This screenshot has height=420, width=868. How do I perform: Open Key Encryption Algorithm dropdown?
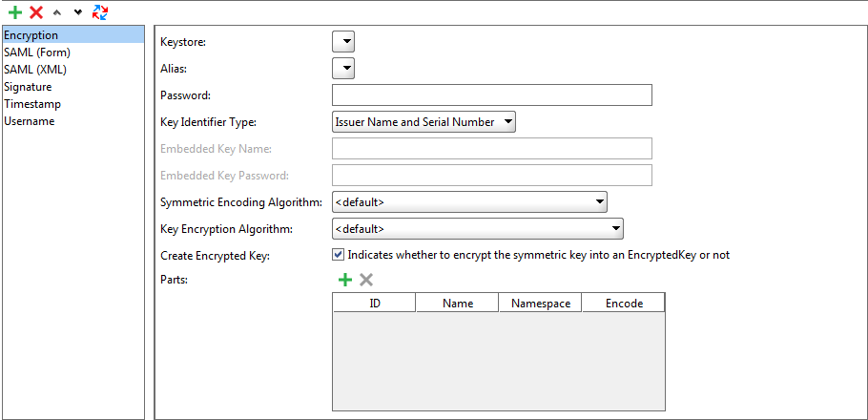click(478, 229)
